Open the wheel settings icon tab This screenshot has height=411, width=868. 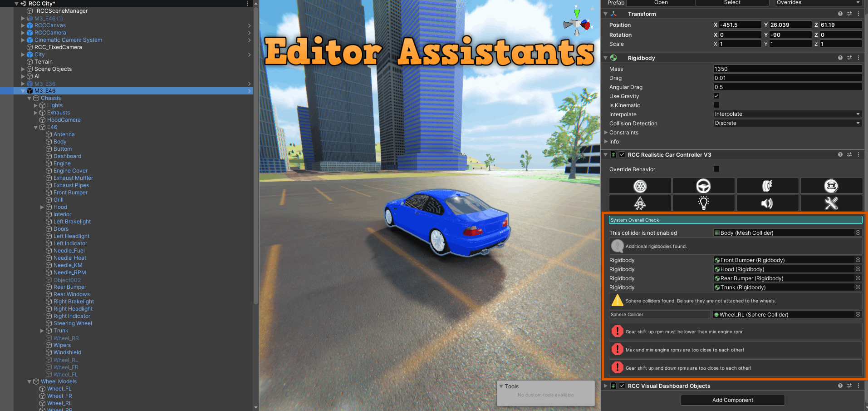pos(640,186)
